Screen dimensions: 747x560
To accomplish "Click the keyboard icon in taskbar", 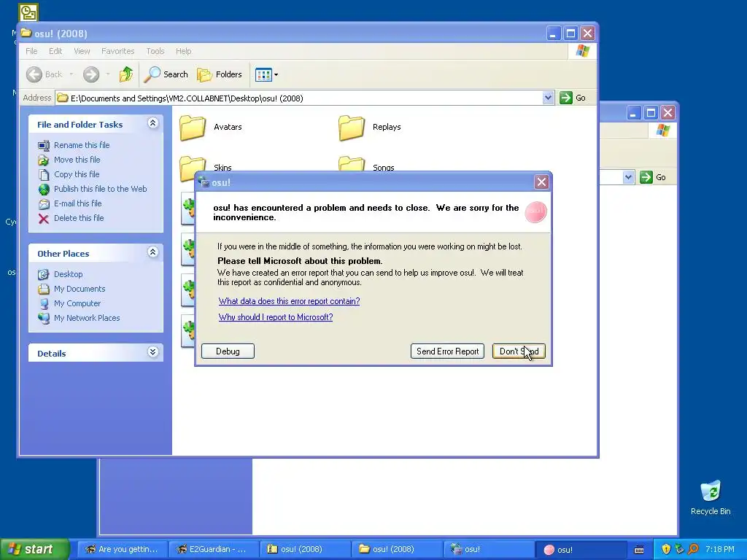I will [639, 550].
